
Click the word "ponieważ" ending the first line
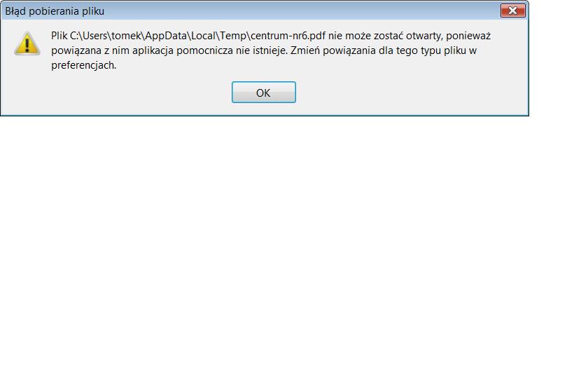click(x=468, y=36)
